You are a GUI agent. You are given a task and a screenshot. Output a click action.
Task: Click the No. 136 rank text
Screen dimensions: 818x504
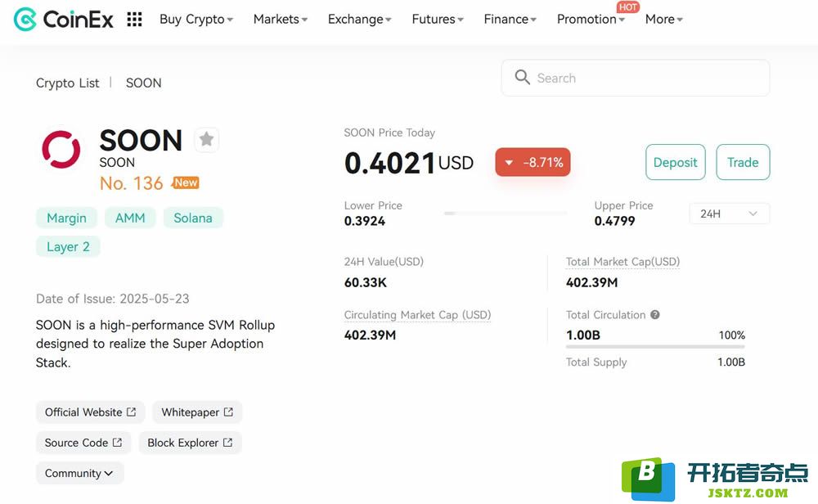point(132,183)
